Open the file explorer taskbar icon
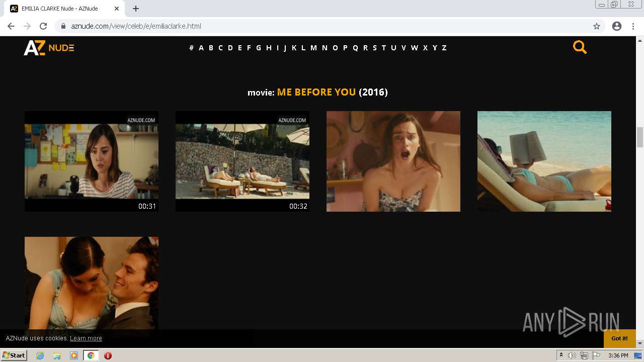This screenshot has height=362, width=644. [57, 355]
